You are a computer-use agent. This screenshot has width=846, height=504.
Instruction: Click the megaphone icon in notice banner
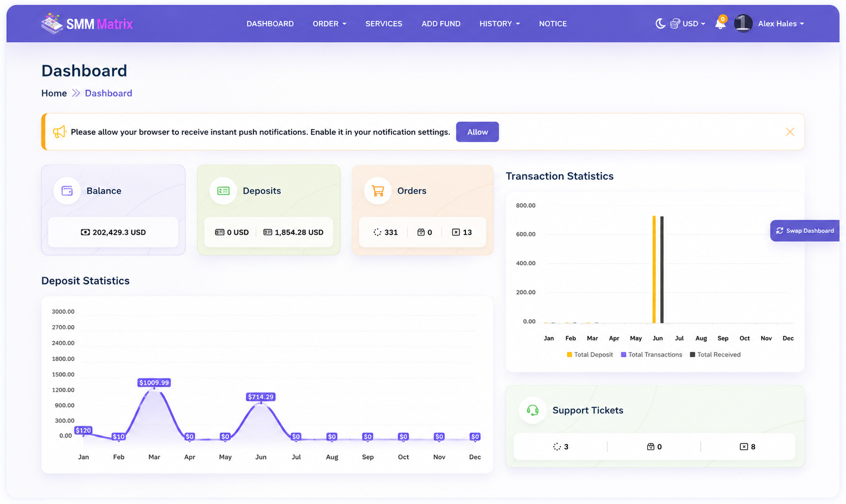point(59,132)
